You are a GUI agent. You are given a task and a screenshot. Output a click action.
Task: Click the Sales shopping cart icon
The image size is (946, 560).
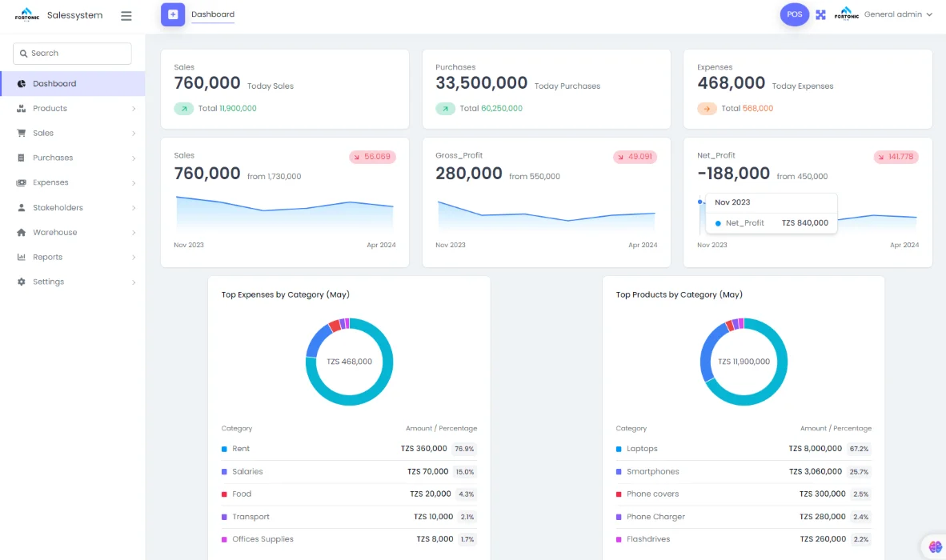pos(19,133)
